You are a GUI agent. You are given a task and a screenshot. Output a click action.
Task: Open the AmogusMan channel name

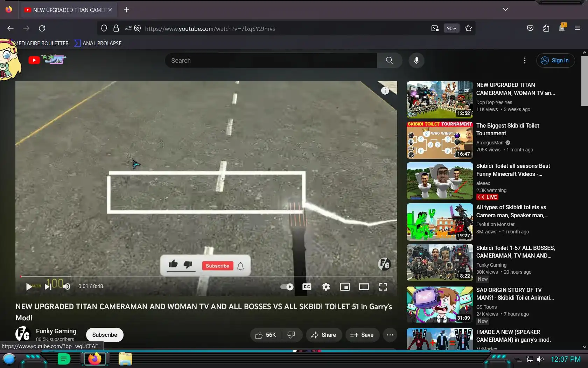(490, 143)
